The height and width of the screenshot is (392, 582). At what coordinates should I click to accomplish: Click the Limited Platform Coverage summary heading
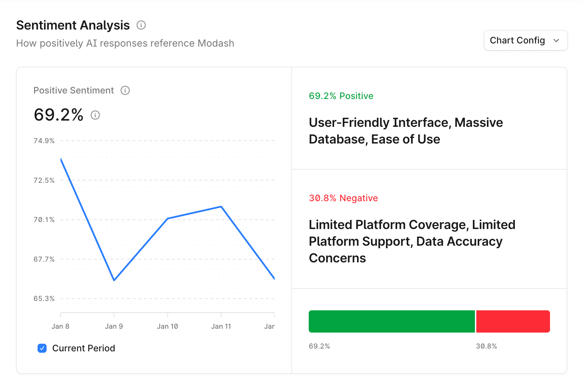click(412, 241)
